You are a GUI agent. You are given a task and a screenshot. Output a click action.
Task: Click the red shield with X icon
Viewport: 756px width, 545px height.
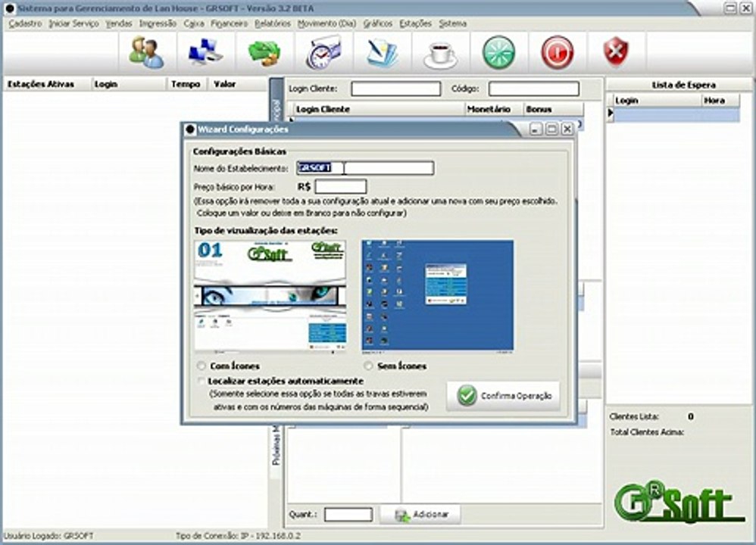616,52
